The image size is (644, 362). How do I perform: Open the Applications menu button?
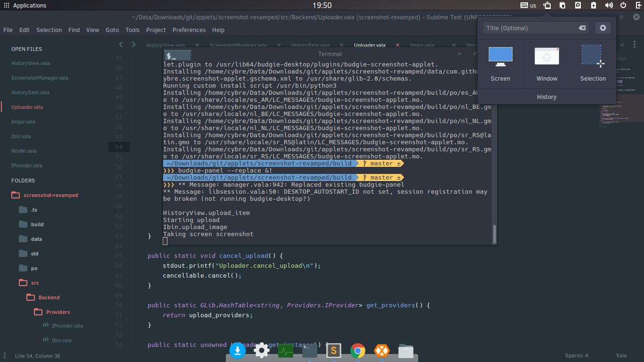[x=25, y=6]
